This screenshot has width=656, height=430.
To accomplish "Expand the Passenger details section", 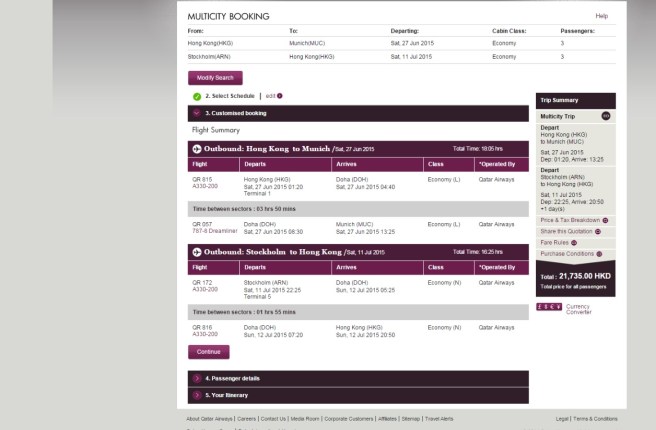I will click(x=196, y=379).
